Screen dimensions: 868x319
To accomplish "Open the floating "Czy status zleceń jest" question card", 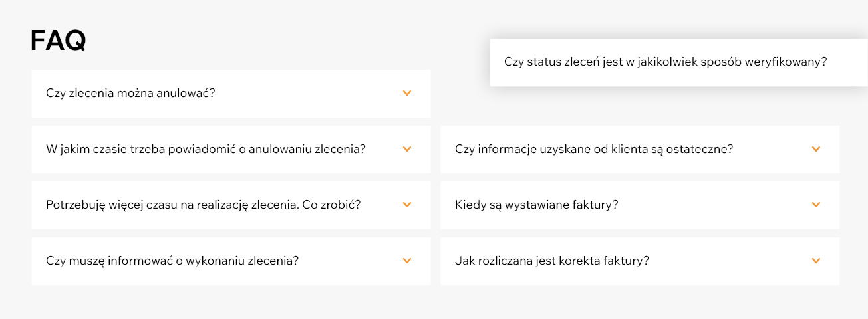I will 678,62.
